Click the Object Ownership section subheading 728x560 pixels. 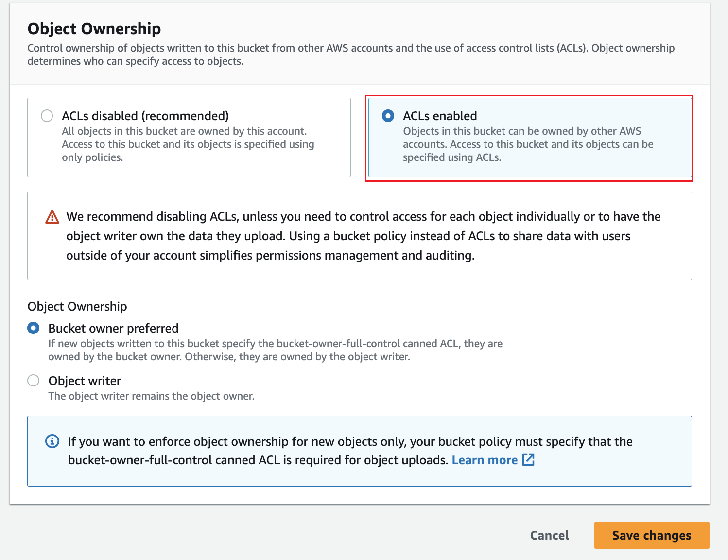[77, 306]
